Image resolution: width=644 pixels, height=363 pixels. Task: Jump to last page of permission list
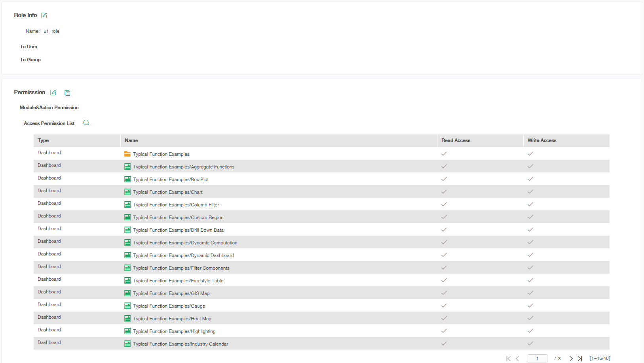point(580,359)
